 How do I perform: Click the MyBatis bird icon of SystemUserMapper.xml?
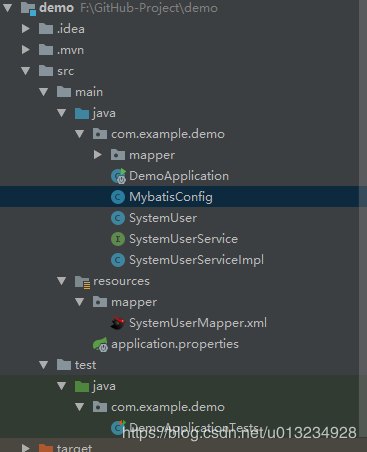point(118,323)
